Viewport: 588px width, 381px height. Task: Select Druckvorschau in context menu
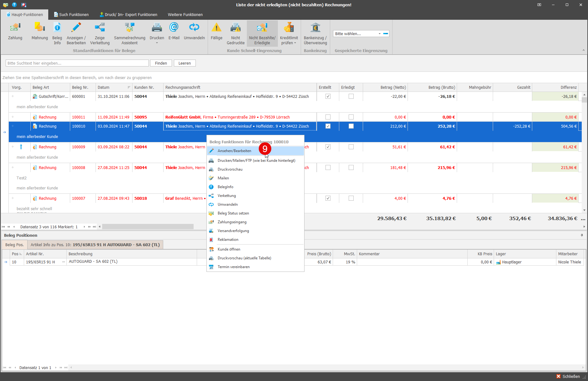click(255, 169)
